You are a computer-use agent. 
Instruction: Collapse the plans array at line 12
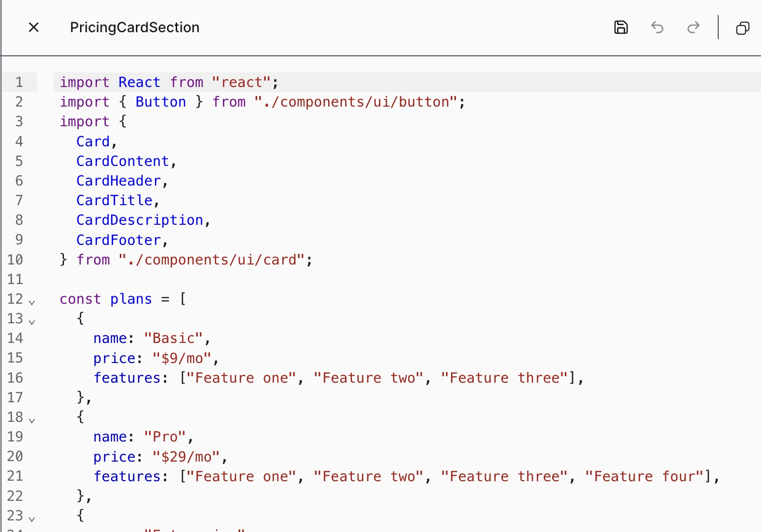coord(32,302)
